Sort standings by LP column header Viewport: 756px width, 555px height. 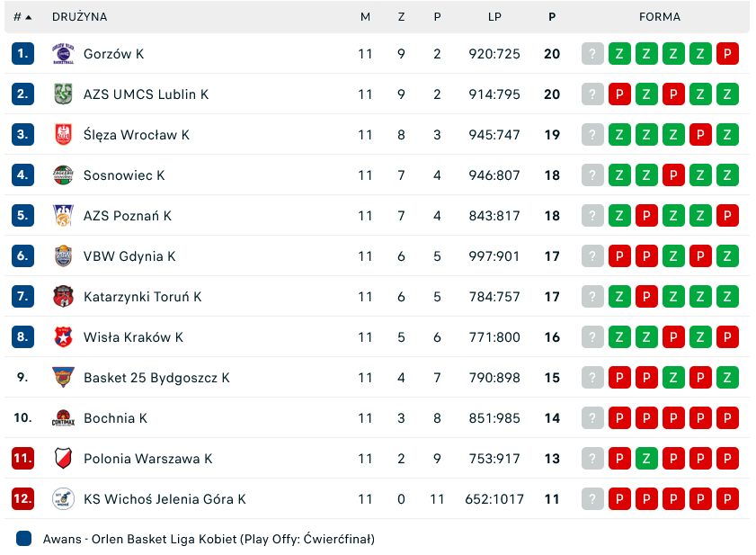coord(494,17)
